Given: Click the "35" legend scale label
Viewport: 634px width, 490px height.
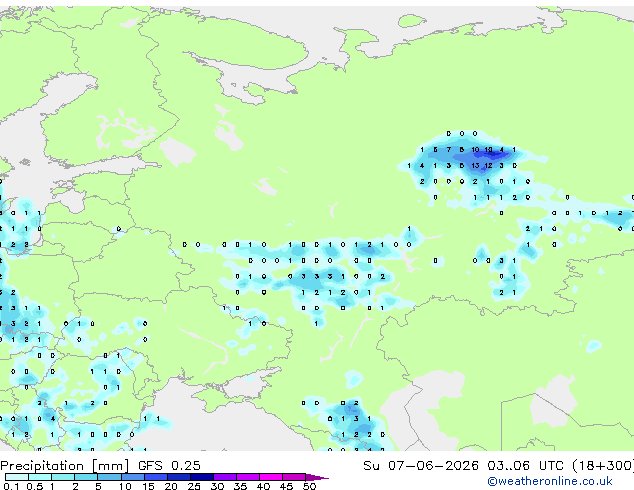Looking at the screenshot, I should pos(240,486).
